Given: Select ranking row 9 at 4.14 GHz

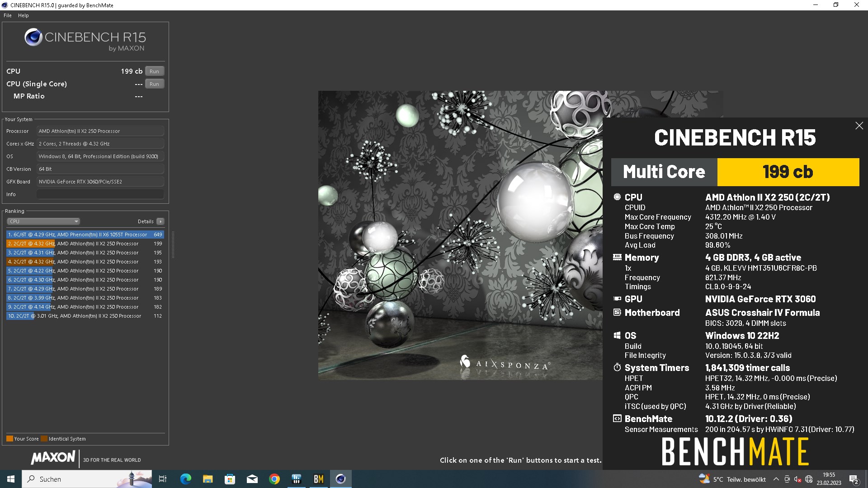Looking at the screenshot, I should pos(85,307).
